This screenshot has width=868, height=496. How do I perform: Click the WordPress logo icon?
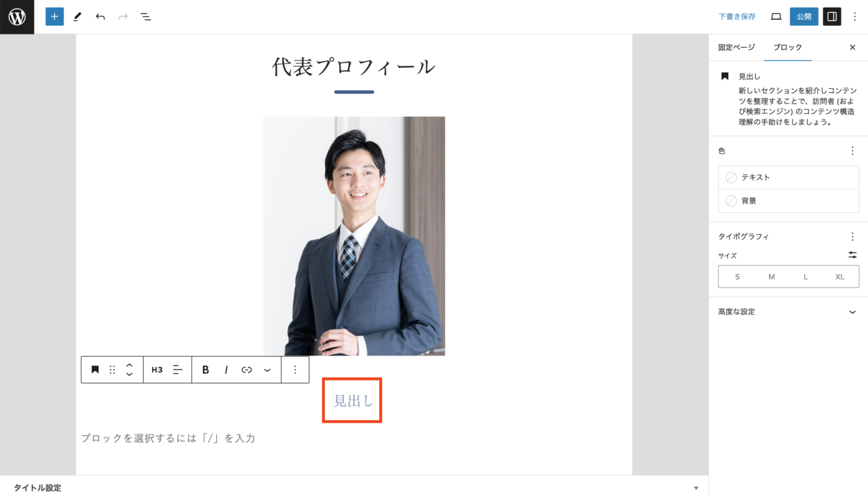pyautogui.click(x=17, y=17)
